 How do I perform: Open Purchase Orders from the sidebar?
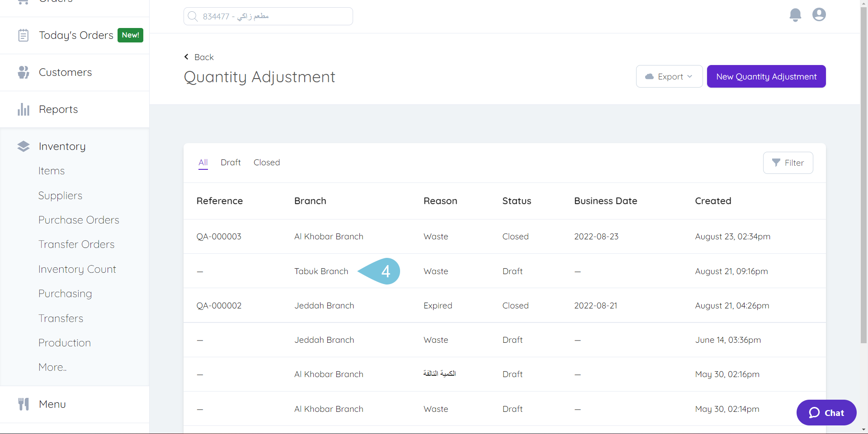pos(79,220)
